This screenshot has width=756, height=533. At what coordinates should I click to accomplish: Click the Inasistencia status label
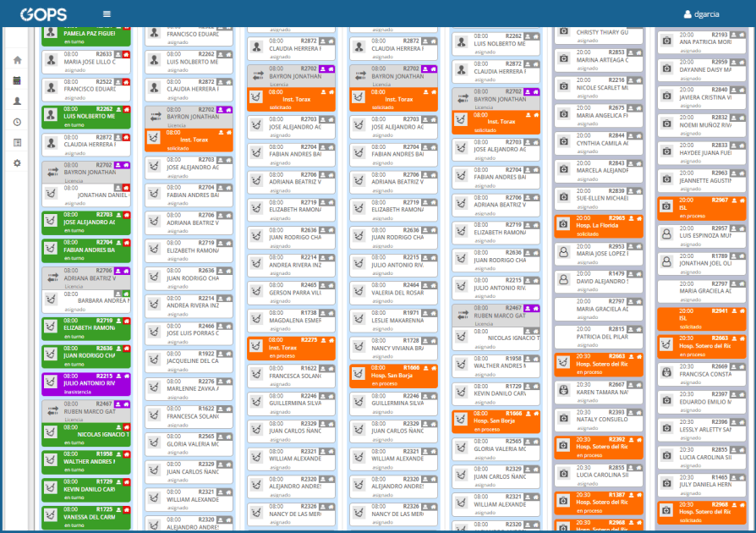click(78, 393)
